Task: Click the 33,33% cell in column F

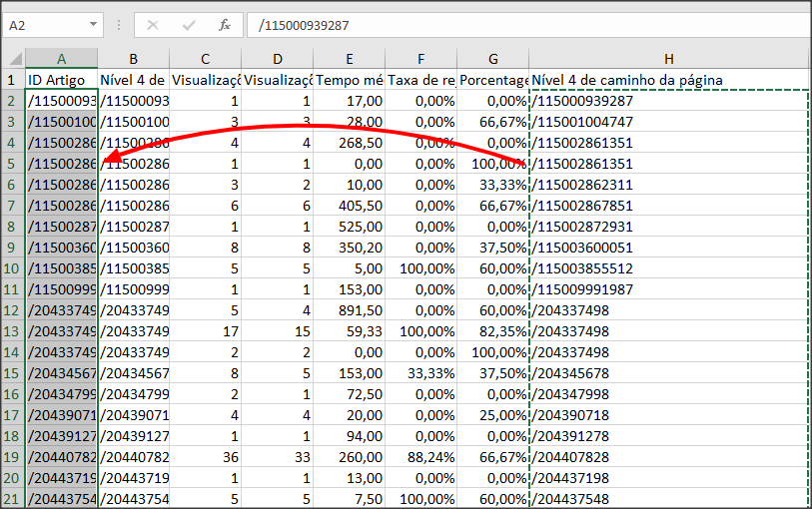Action: [x=421, y=373]
